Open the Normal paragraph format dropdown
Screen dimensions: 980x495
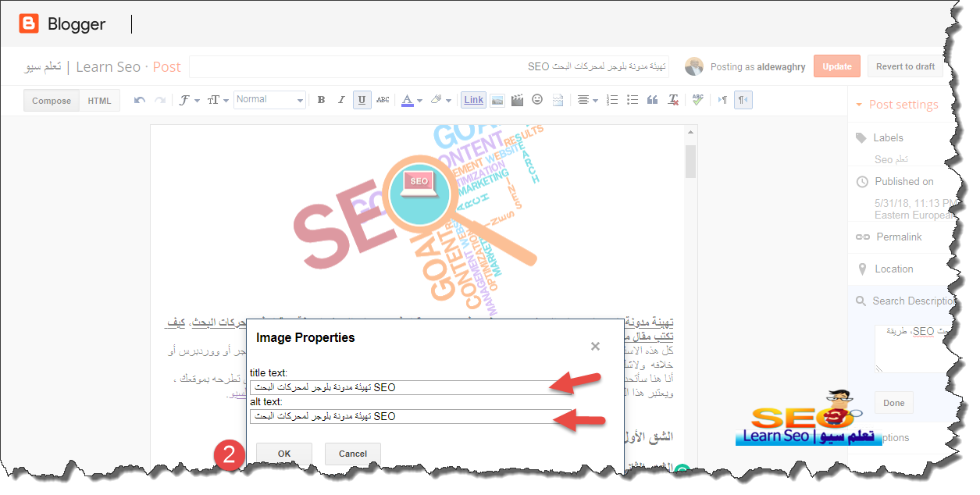click(269, 100)
